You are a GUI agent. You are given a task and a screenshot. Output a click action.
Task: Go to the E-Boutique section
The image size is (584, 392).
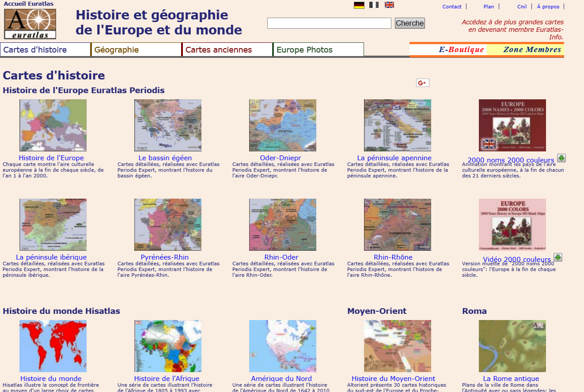pos(461,50)
